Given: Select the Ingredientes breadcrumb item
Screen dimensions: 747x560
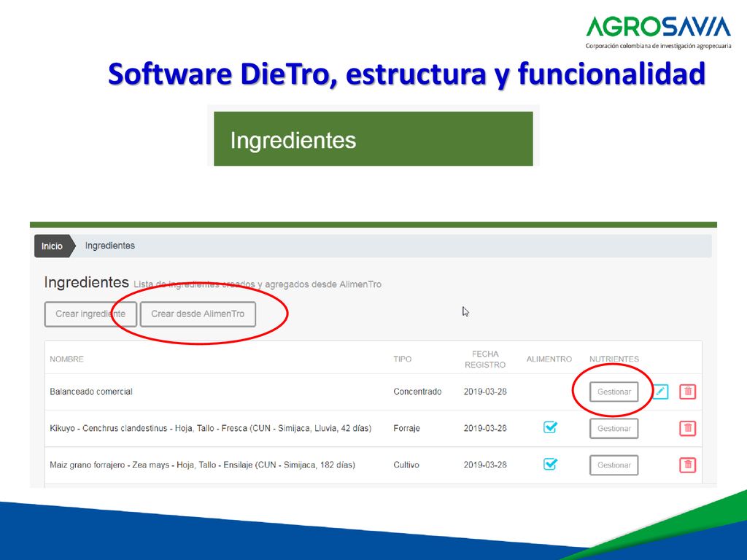Looking at the screenshot, I should (110, 246).
